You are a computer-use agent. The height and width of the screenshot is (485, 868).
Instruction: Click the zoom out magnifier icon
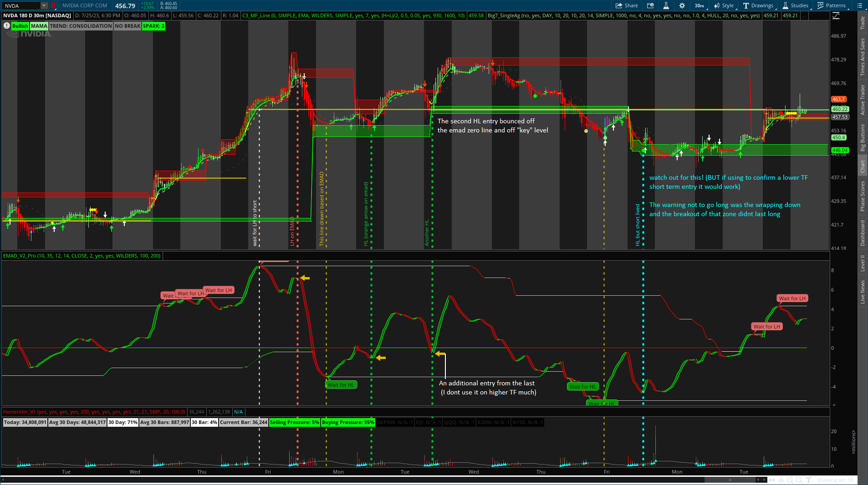[x=799, y=480]
